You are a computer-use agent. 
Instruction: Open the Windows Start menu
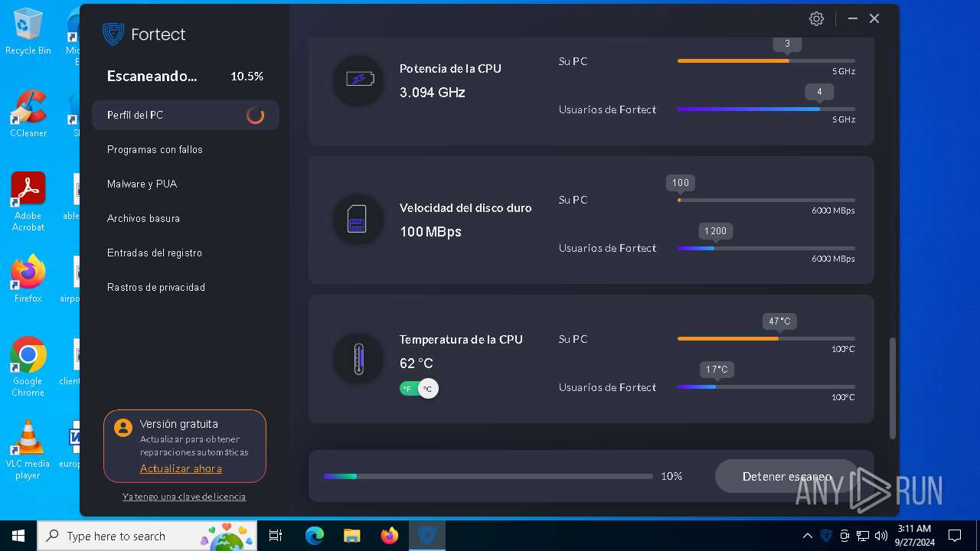tap(18, 536)
